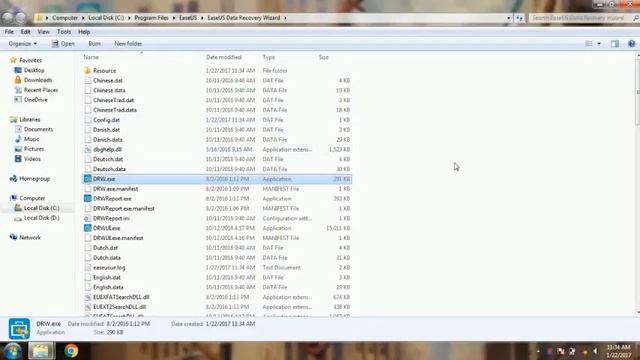Click the New folder button
640x360 pixels.
128,44
